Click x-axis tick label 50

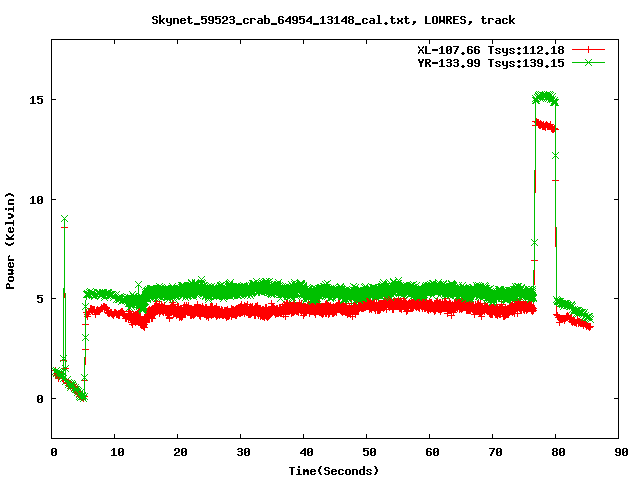click(369, 452)
